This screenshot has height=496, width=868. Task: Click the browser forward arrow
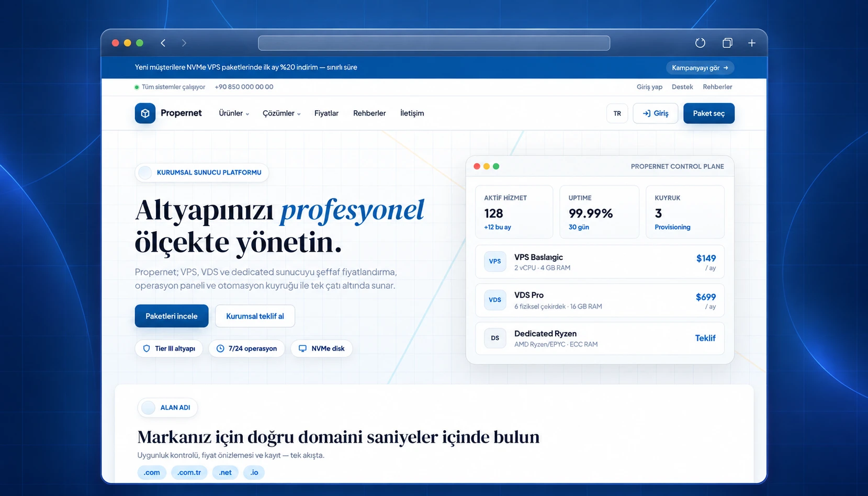point(184,43)
